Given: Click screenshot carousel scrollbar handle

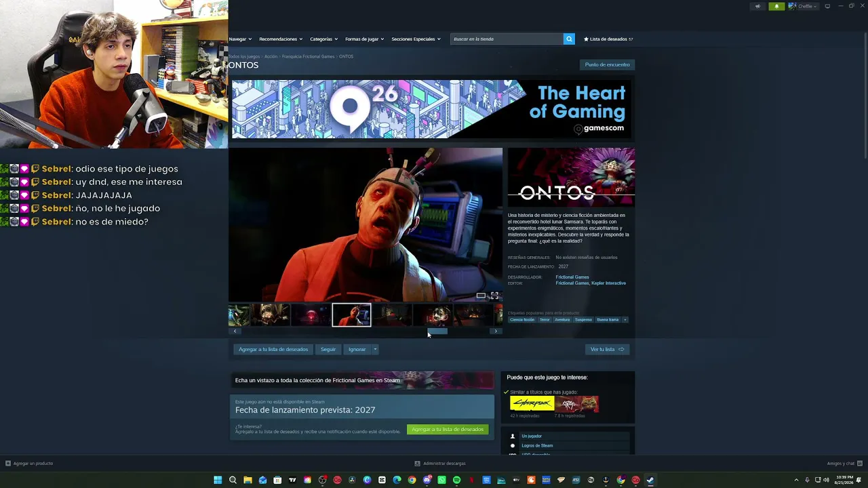Looking at the screenshot, I should [x=437, y=331].
